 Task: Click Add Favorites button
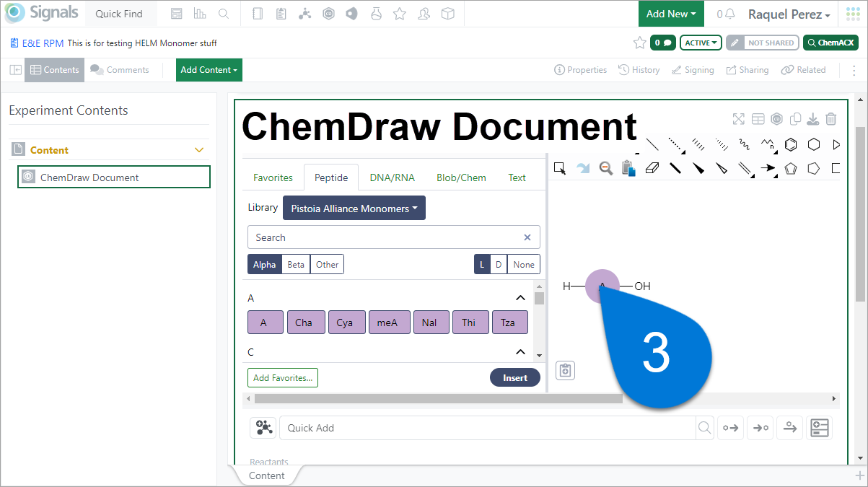point(283,377)
